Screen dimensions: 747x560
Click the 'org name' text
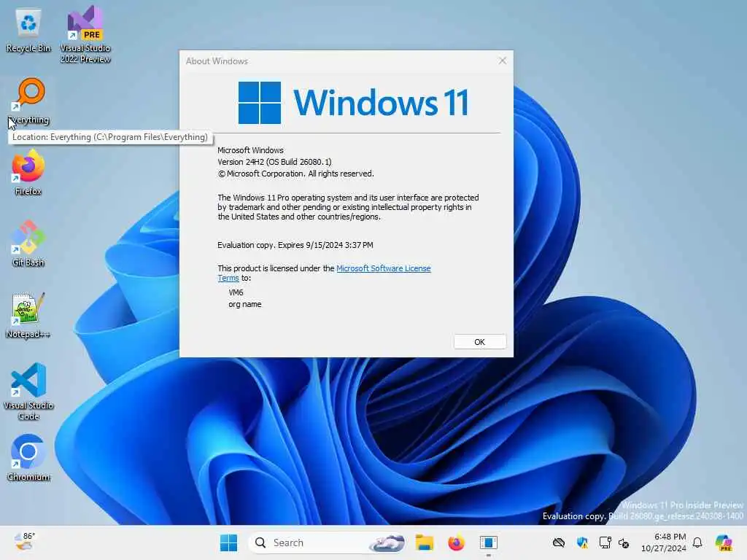point(245,304)
